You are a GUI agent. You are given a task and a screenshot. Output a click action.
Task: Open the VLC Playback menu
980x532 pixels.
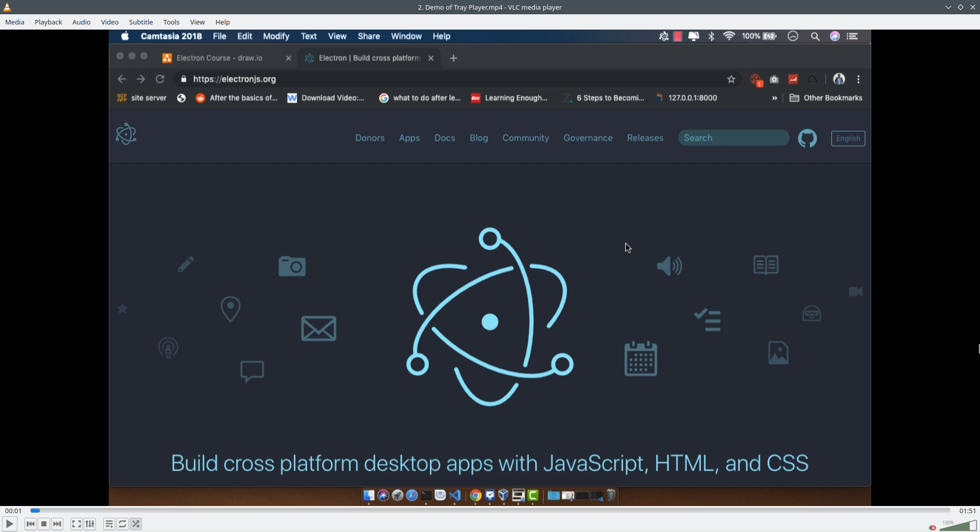pyautogui.click(x=48, y=22)
